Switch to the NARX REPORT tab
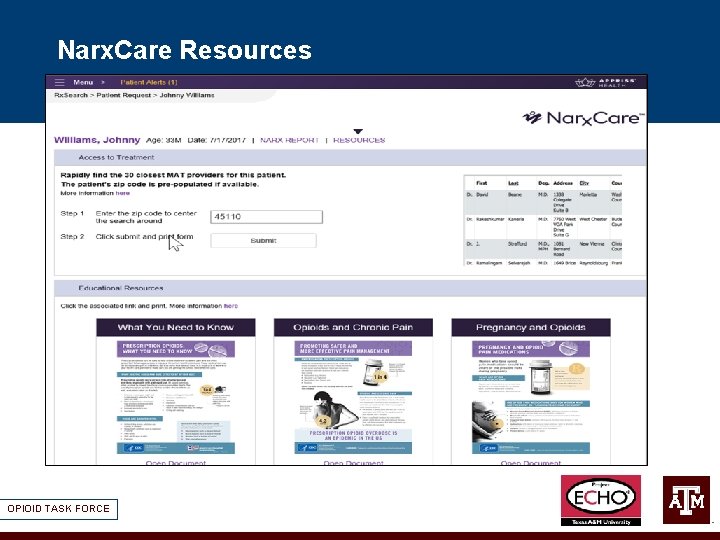 [x=289, y=140]
